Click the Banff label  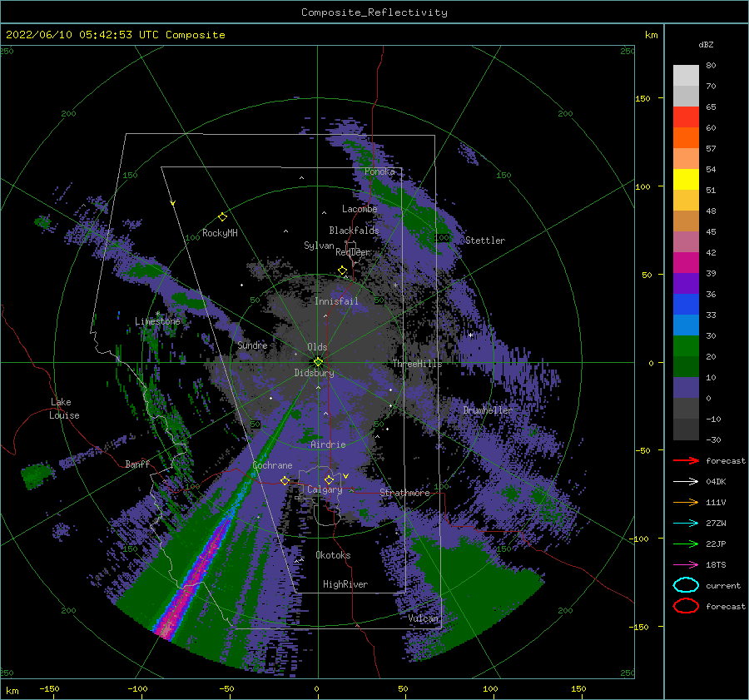137,464
